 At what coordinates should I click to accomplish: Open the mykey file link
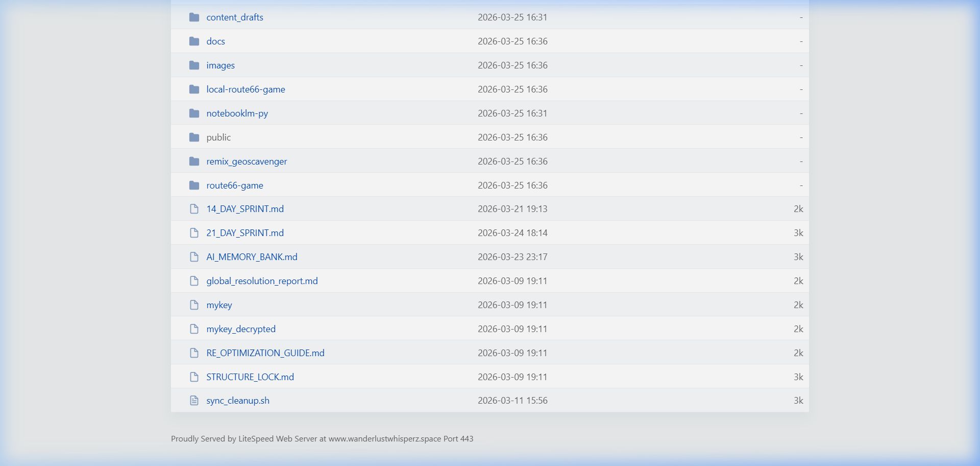pos(219,305)
